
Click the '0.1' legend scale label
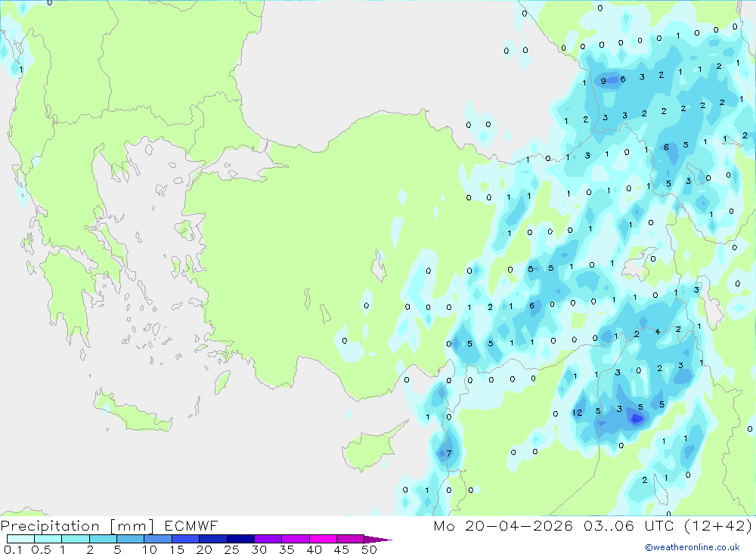(x=13, y=549)
